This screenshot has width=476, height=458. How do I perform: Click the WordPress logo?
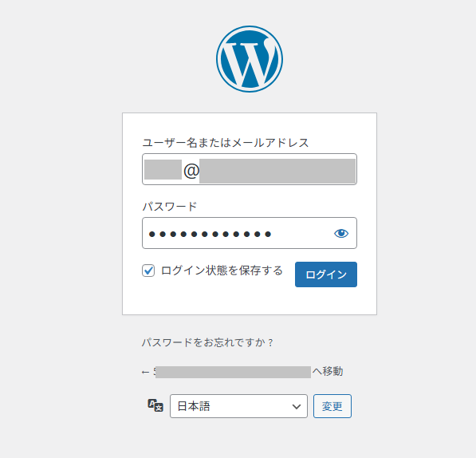[250, 59]
